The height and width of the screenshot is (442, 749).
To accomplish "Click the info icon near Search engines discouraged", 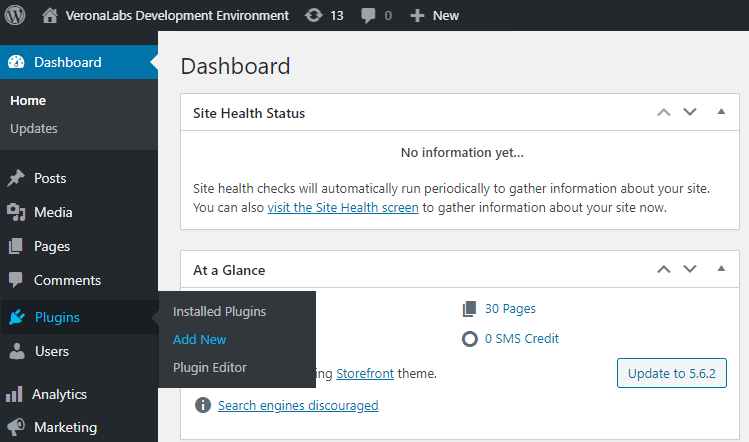I will point(203,405).
